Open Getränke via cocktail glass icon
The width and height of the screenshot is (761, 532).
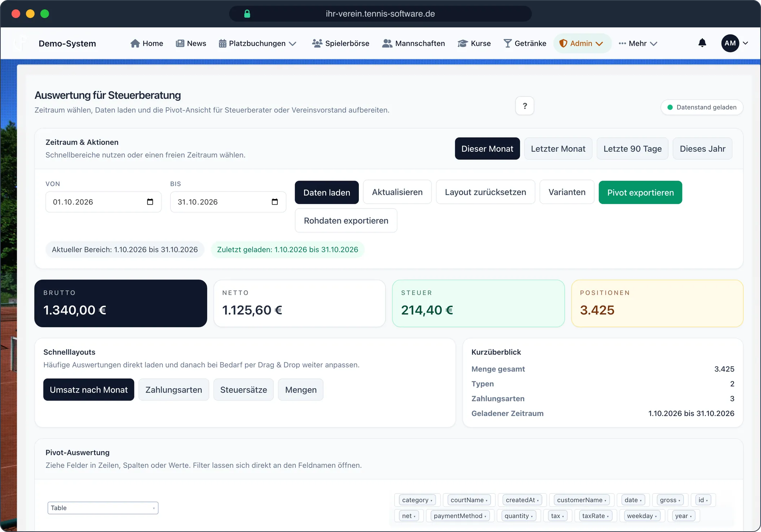507,43
